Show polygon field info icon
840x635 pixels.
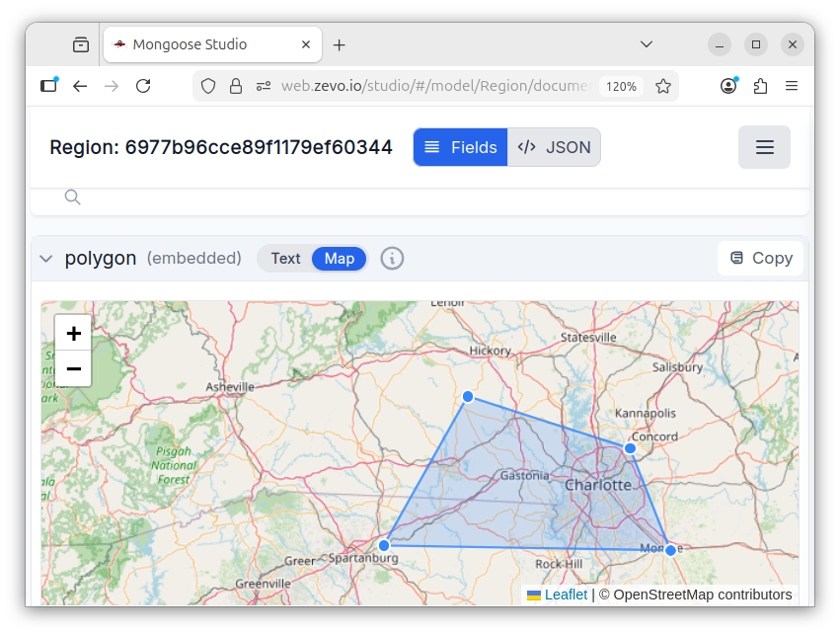392,259
